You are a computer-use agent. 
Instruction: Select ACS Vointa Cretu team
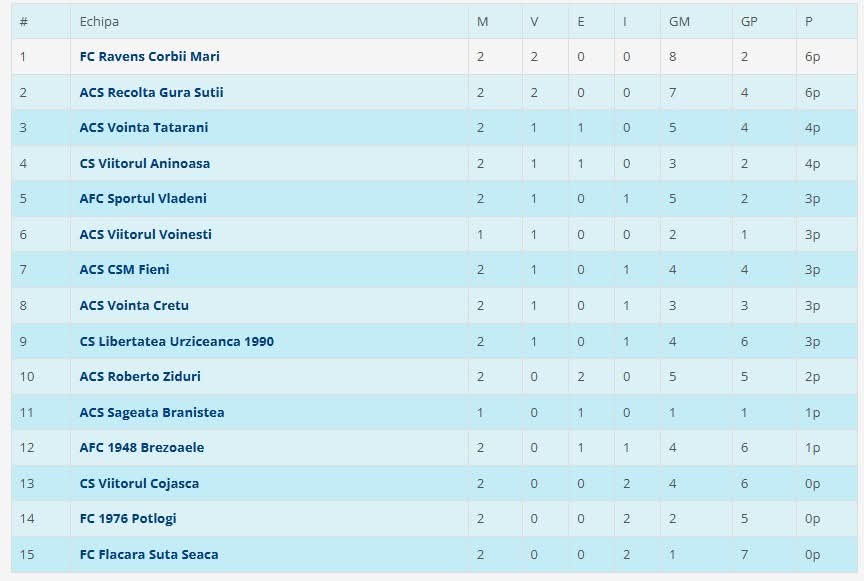(x=134, y=306)
